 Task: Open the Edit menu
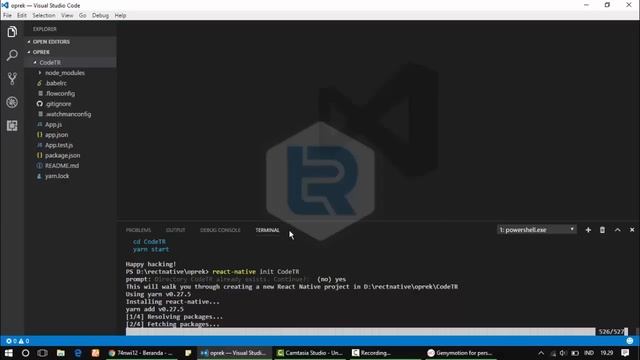pos(22,15)
